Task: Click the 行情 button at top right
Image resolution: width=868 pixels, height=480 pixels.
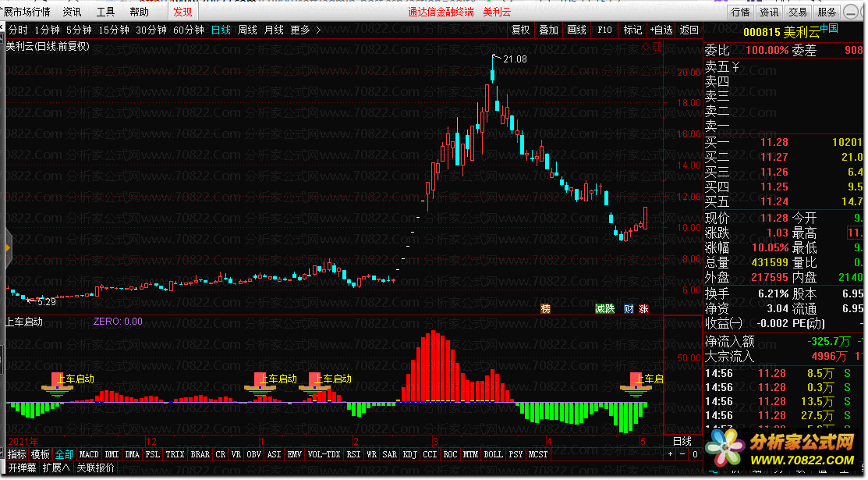Action: pos(741,12)
